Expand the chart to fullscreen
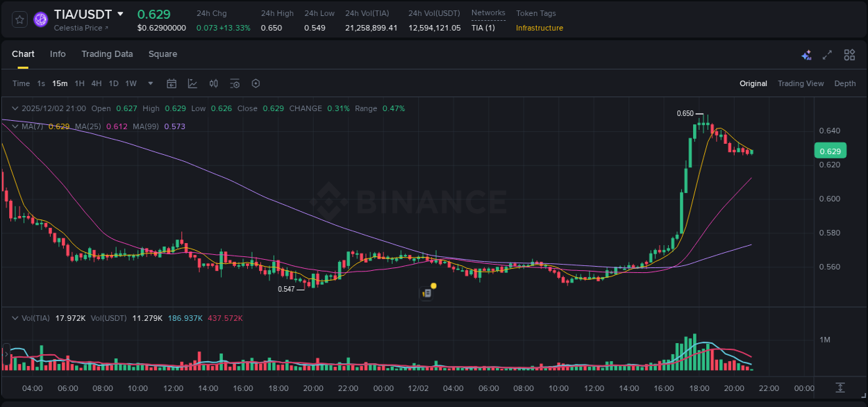The image size is (868, 407). [x=826, y=54]
